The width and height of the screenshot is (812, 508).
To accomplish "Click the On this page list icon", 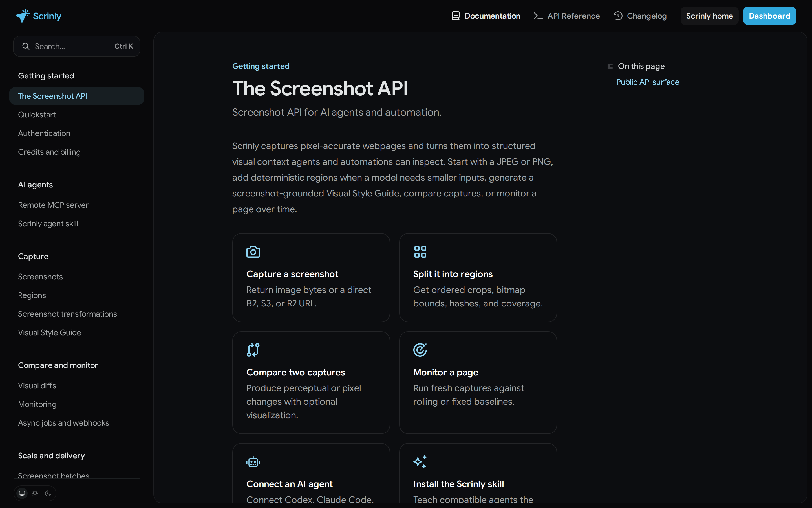I will [x=610, y=66].
